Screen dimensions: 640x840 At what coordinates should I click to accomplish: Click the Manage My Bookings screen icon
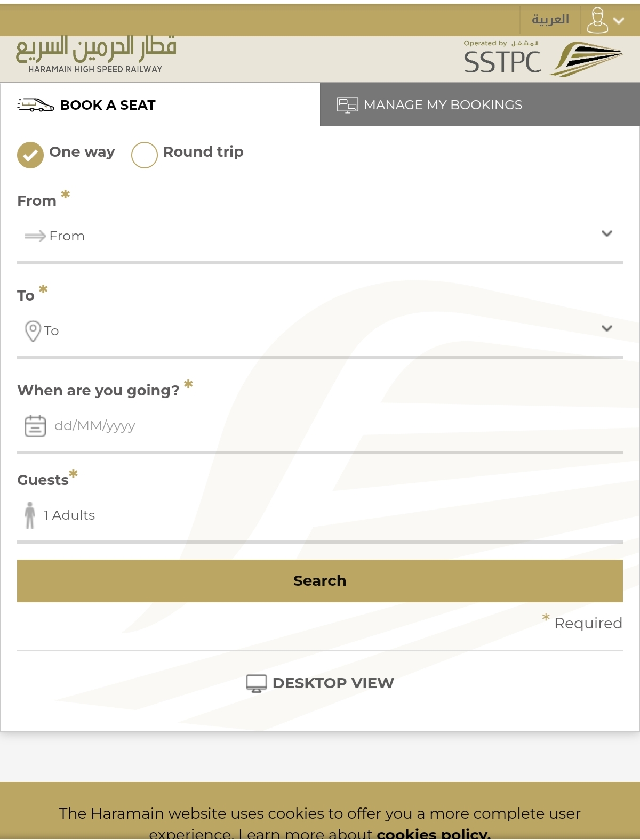347,105
